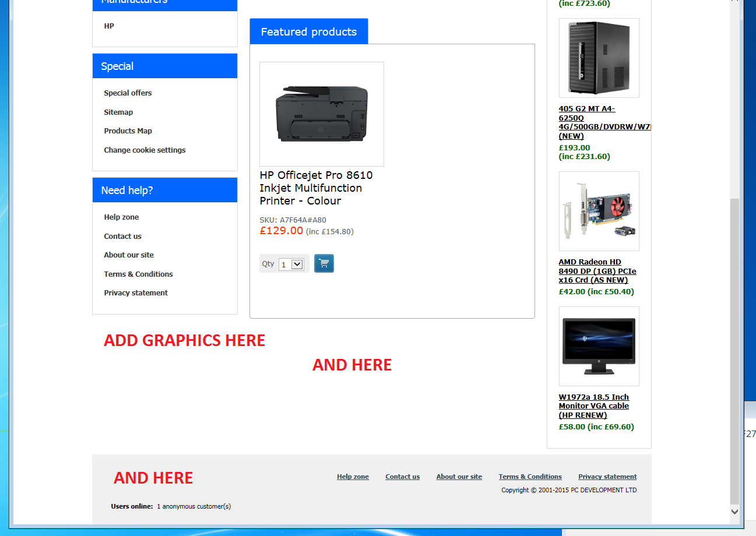The height and width of the screenshot is (536, 756).
Task: Click the add to cart icon
Action: pyautogui.click(x=324, y=263)
